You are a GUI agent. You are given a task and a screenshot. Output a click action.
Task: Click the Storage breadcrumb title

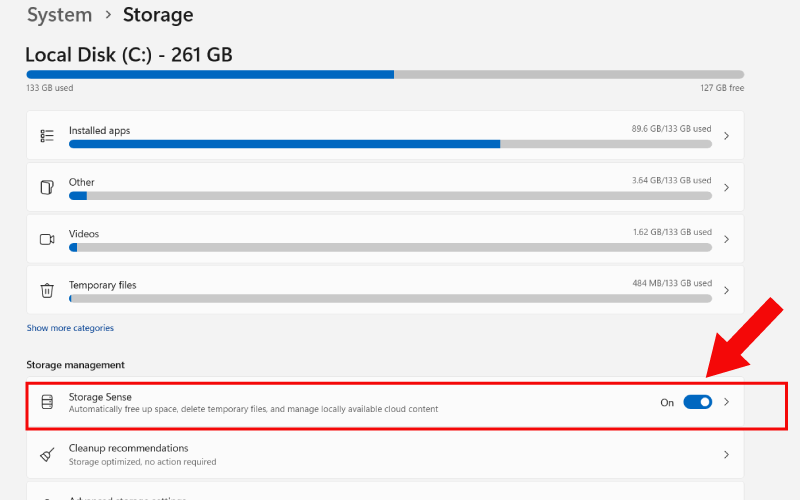[x=158, y=15]
